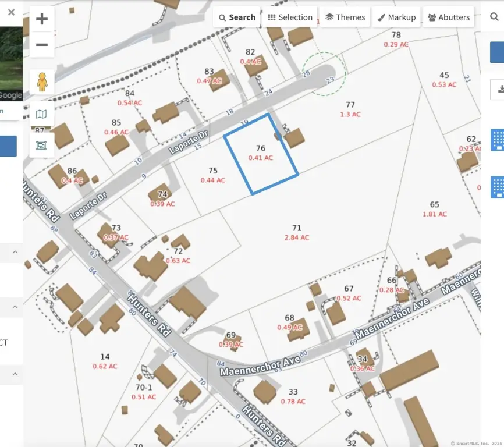Collapse the middle left panel section
The image size is (504, 447).
(x=15, y=307)
